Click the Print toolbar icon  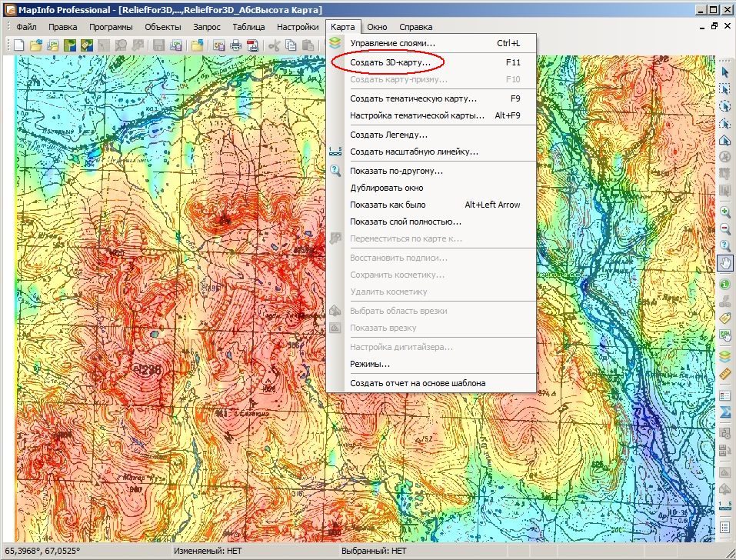click(x=235, y=45)
